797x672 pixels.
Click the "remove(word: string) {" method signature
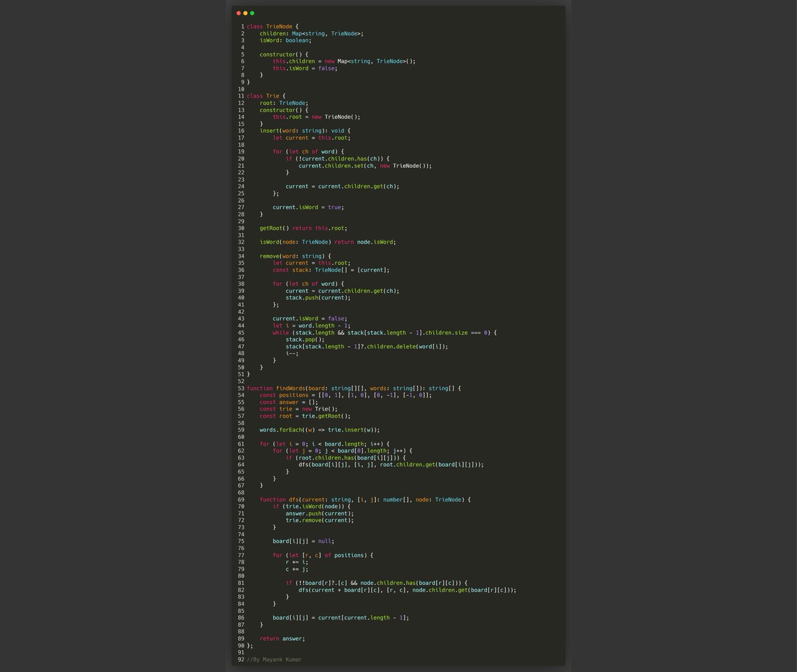pyautogui.click(x=296, y=256)
